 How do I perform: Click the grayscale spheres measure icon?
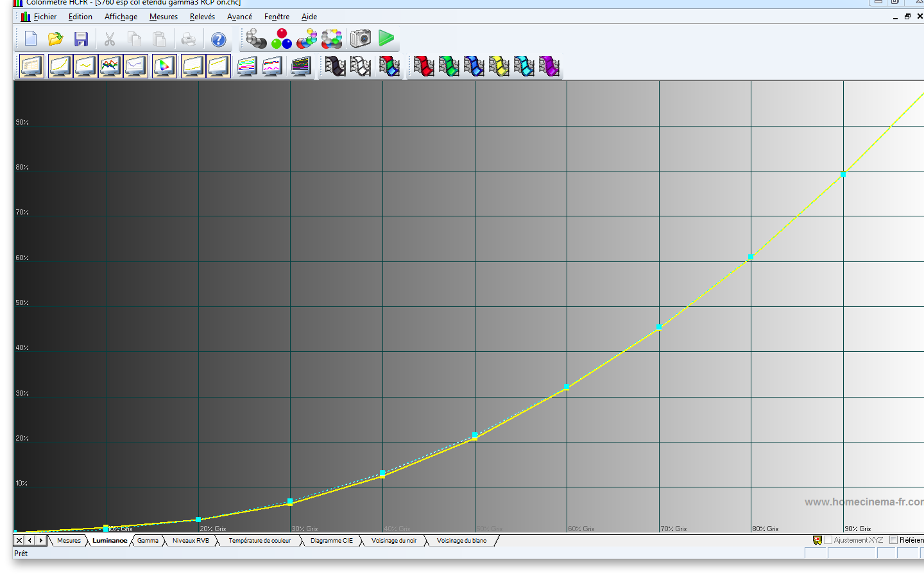256,39
